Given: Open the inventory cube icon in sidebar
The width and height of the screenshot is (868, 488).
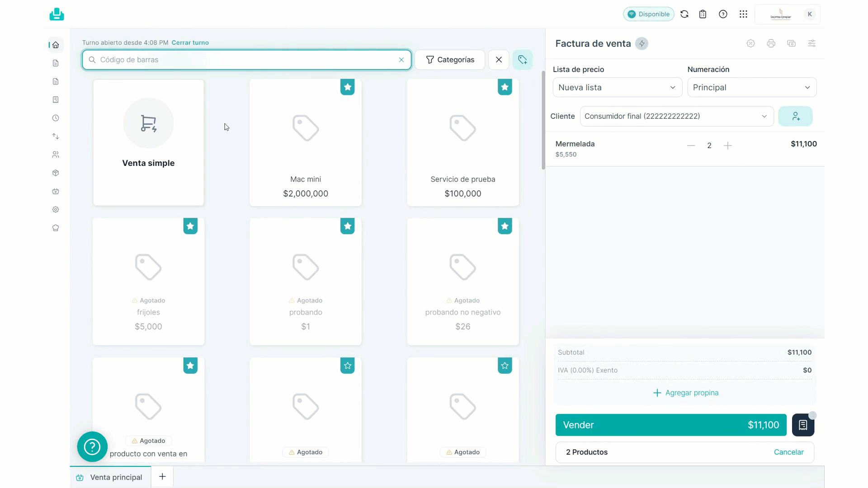Looking at the screenshot, I should point(56,173).
